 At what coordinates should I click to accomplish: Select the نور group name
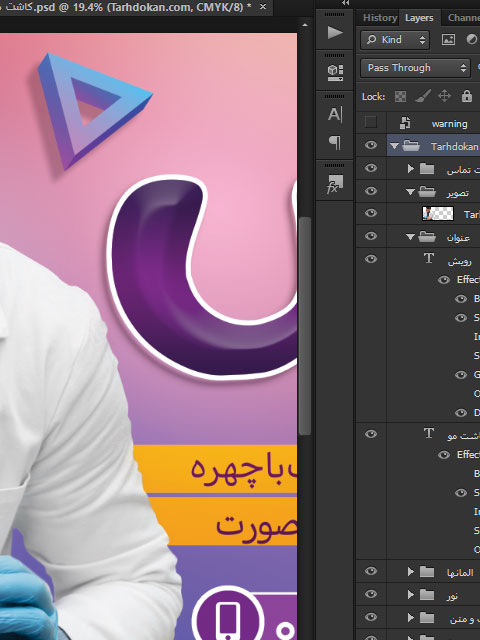(x=452, y=596)
